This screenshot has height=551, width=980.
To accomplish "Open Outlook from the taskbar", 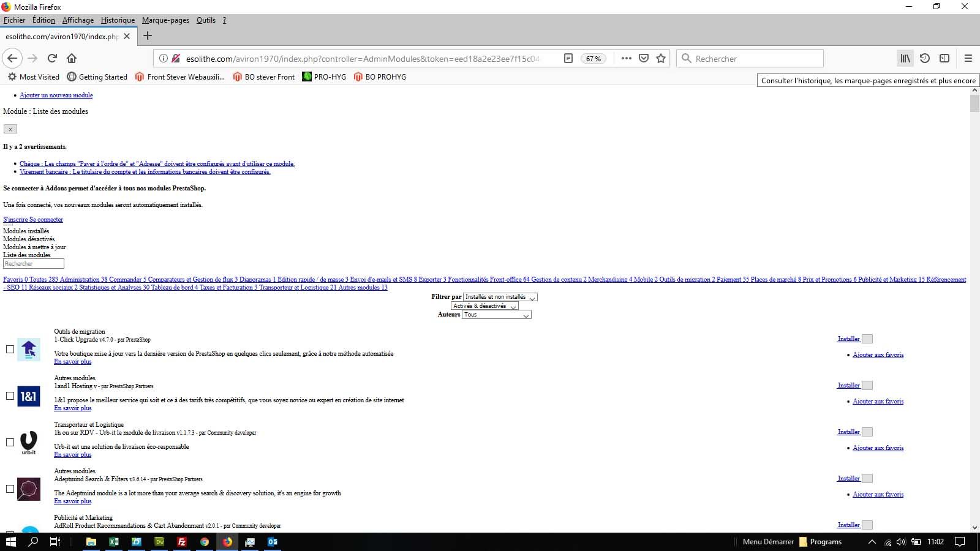I will (x=273, y=542).
